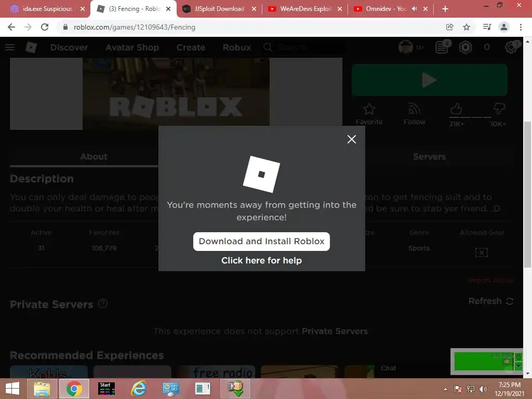
Task: Open the volume tray icon
Action: (x=483, y=389)
